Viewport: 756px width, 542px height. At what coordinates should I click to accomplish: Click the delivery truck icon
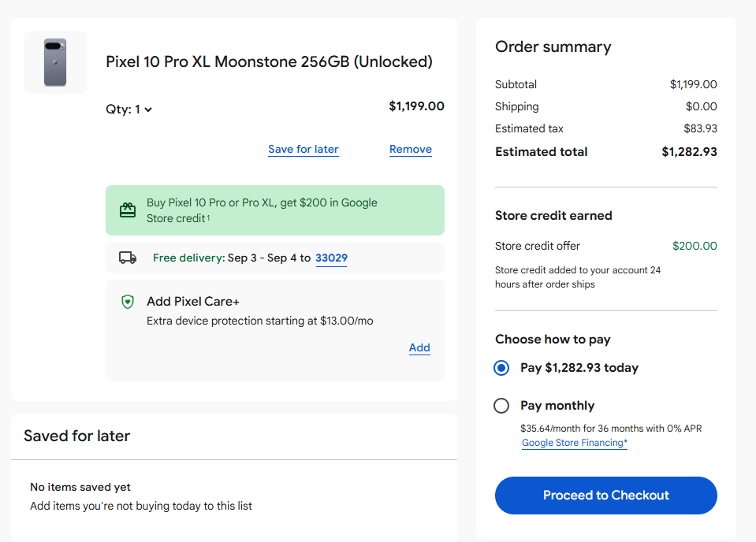128,258
